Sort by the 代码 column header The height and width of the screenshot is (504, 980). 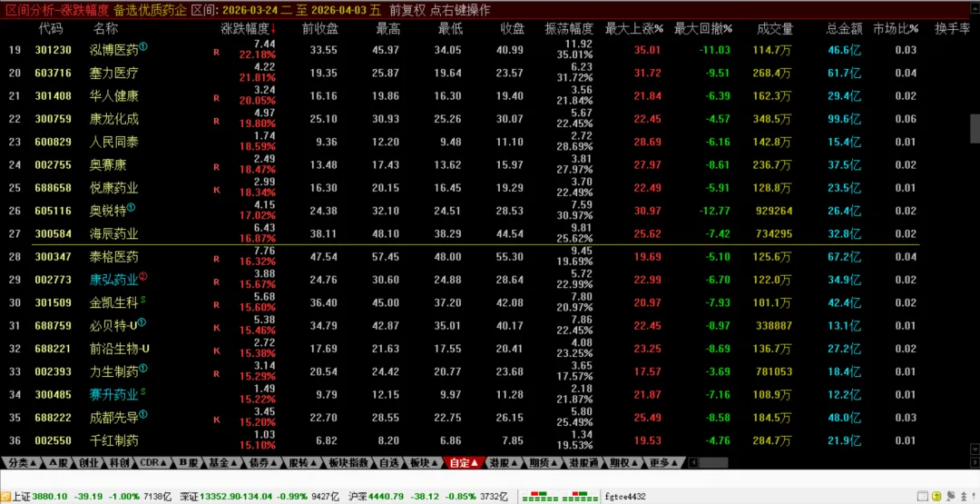(x=51, y=29)
